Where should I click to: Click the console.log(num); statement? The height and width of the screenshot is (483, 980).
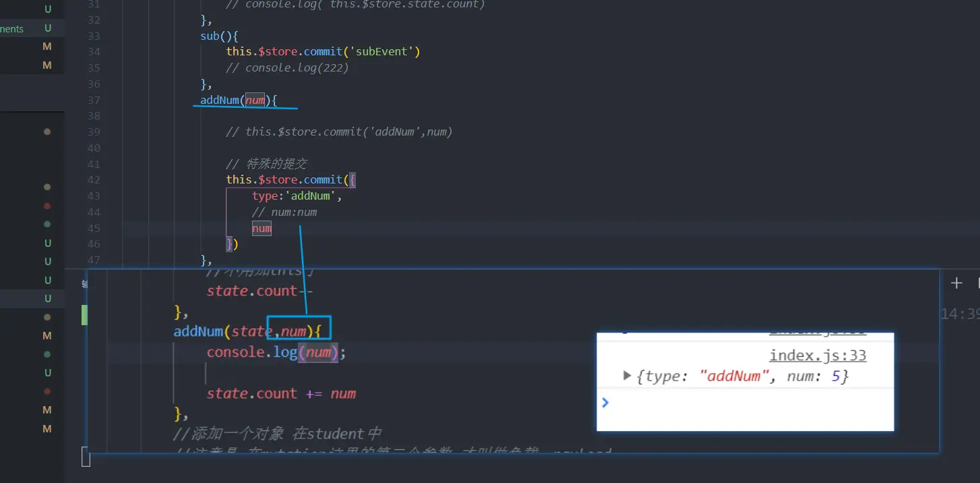click(x=276, y=352)
